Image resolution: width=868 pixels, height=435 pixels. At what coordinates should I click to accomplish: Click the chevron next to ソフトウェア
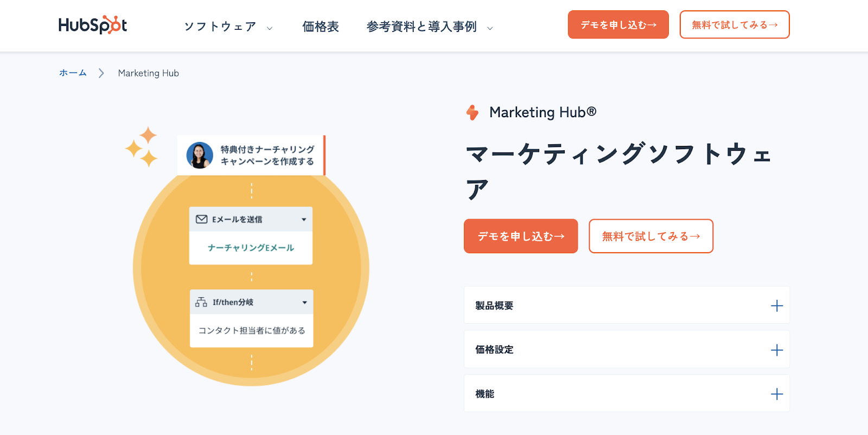(x=270, y=28)
